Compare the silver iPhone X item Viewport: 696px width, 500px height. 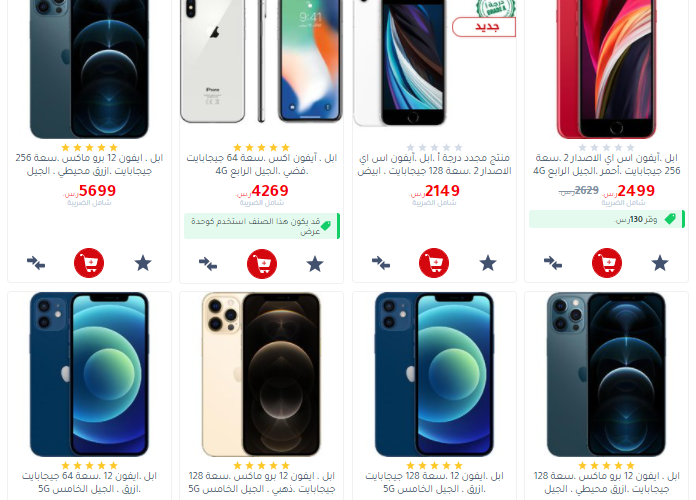[208, 264]
